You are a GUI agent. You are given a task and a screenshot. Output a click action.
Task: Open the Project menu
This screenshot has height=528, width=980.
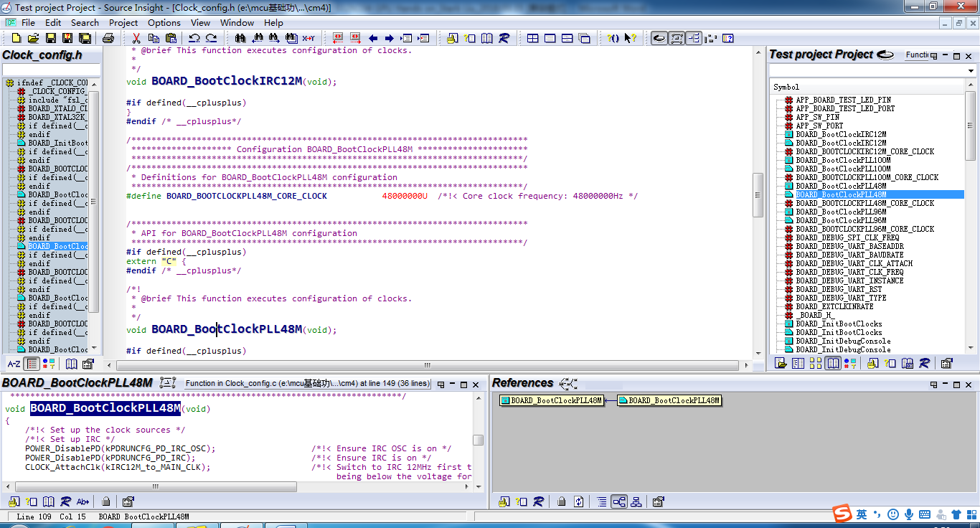pyautogui.click(x=123, y=22)
